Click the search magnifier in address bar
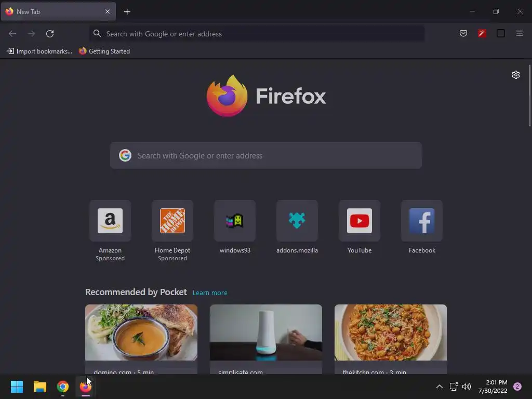The width and height of the screenshot is (532, 399). pos(97,33)
